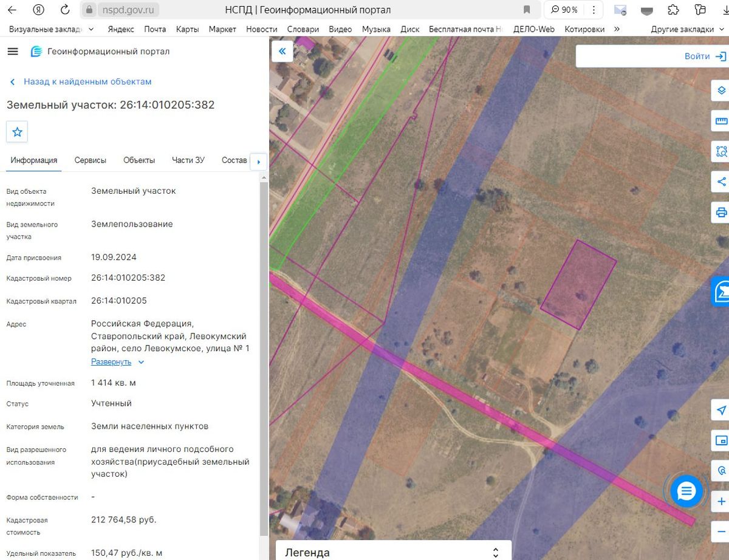729x560 pixels.
Task: Go back with the browser arrow
Action: click(13, 10)
